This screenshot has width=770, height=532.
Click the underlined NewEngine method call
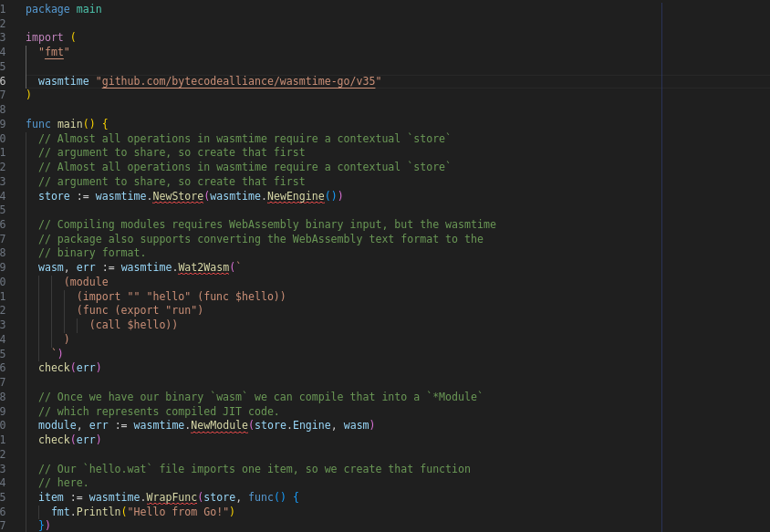[296, 196]
